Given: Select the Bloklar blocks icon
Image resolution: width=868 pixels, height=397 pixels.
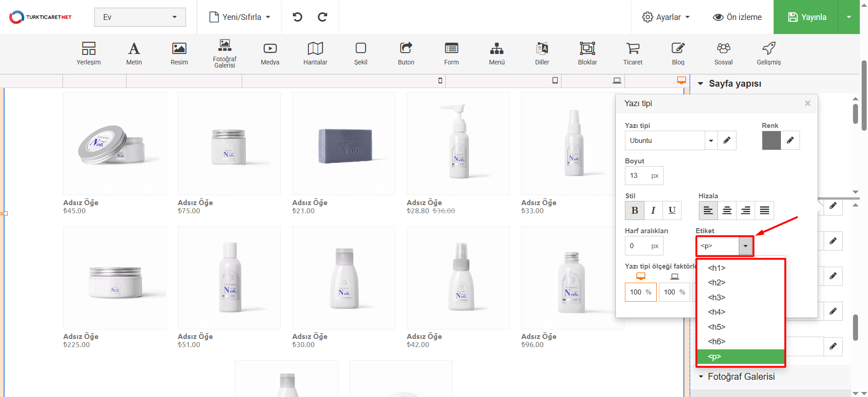Looking at the screenshot, I should click(x=587, y=53).
